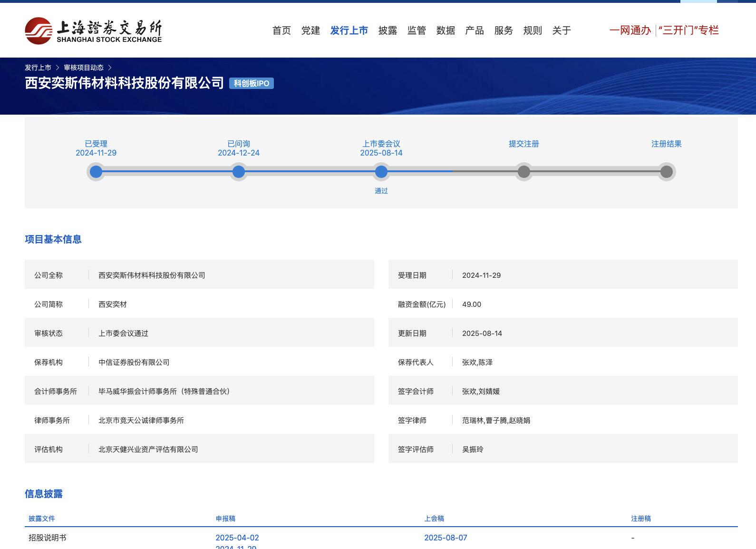Click the gray 注册结果 step dot
The image size is (756, 549).
coord(667,172)
